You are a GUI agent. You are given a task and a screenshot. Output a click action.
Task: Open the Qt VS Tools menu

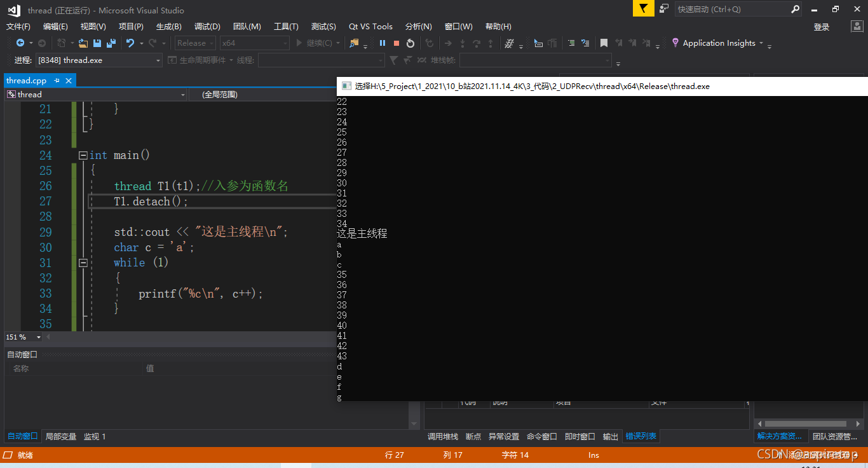click(370, 26)
